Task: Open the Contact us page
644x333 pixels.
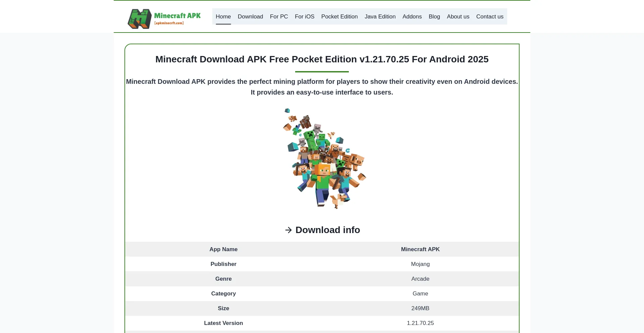Action: coord(490,16)
